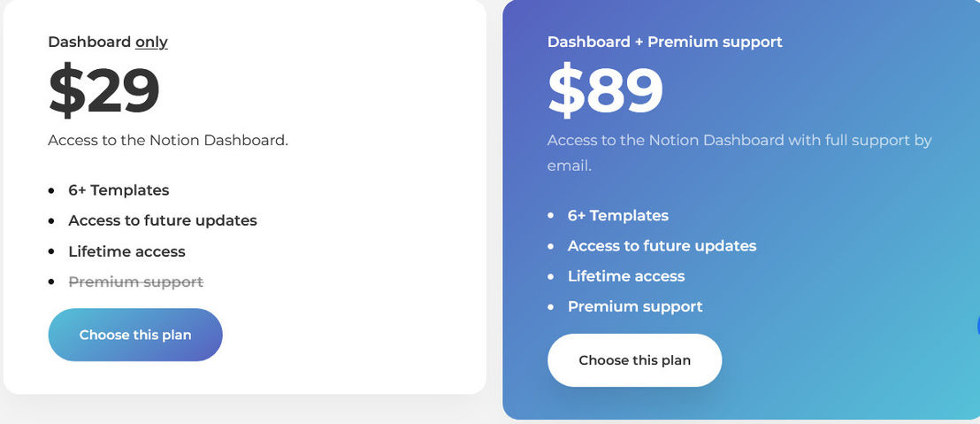Image resolution: width=980 pixels, height=424 pixels.
Task: Click bullet beside blue card's Lifetime access
Action: (551, 276)
